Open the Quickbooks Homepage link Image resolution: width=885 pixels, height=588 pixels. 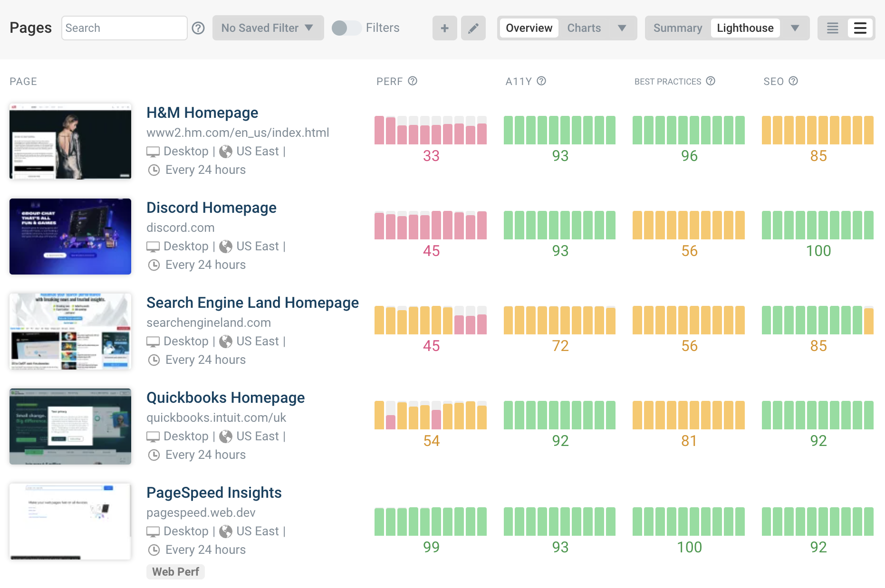pyautogui.click(x=226, y=398)
